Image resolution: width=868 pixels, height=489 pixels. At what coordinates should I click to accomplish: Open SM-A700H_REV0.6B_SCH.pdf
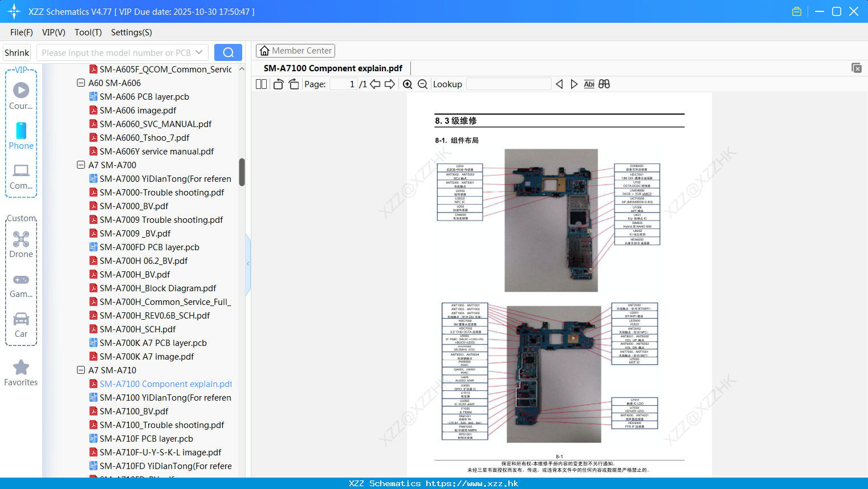click(x=154, y=315)
